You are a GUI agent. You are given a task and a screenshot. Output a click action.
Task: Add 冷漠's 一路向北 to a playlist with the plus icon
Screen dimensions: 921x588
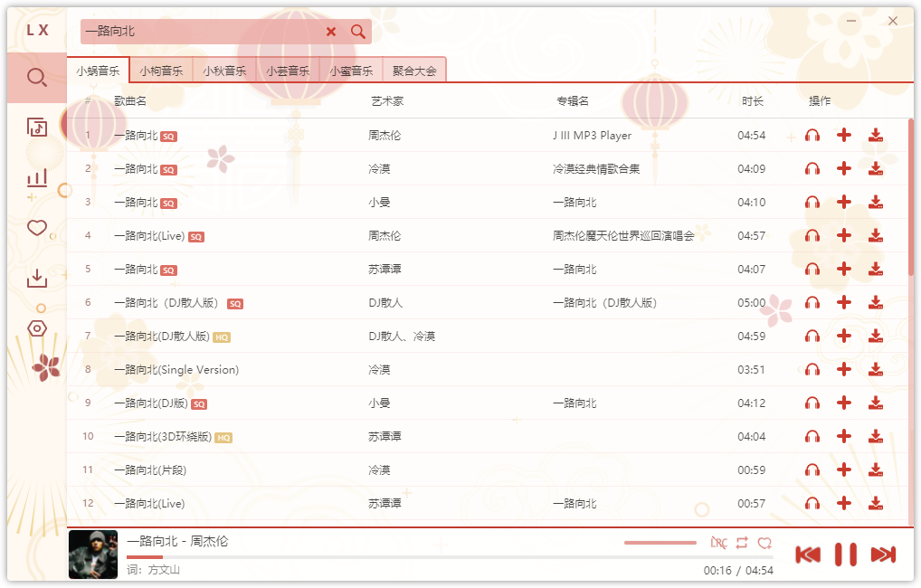pyautogui.click(x=843, y=168)
